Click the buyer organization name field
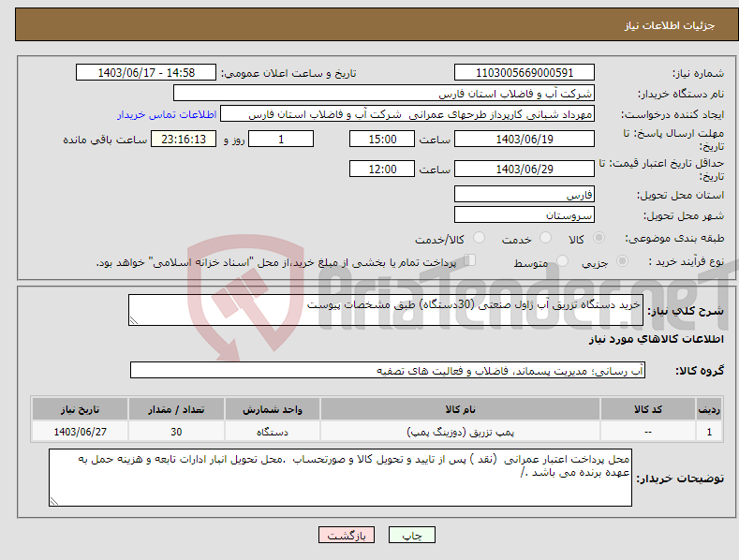739x560 pixels. click(384, 94)
